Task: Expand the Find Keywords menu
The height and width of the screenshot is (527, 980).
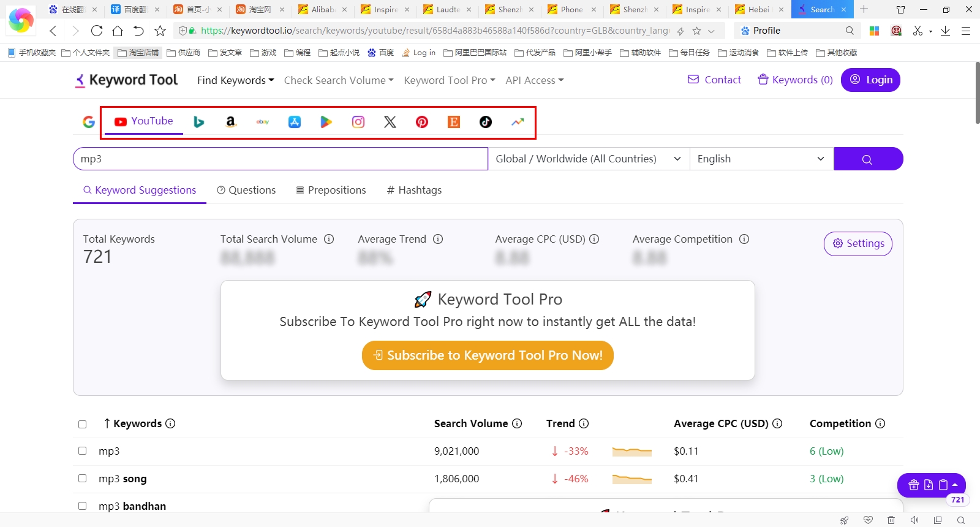Action: [x=236, y=80]
